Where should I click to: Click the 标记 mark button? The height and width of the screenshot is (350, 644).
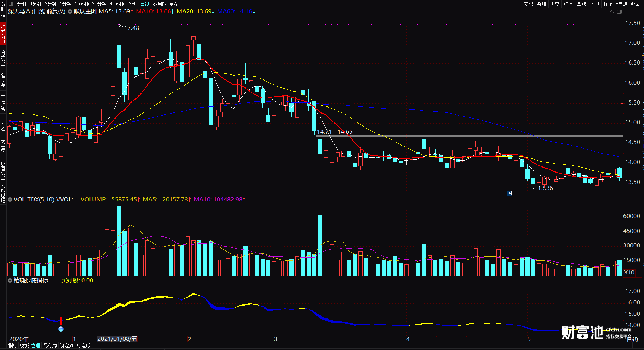pos(608,4)
